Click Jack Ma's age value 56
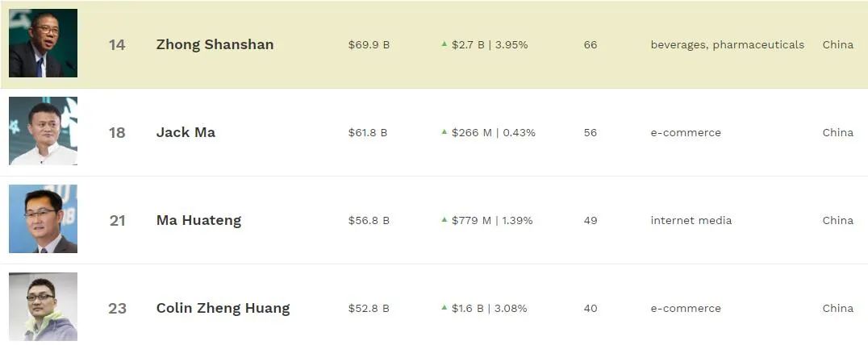The image size is (868, 345). click(590, 133)
